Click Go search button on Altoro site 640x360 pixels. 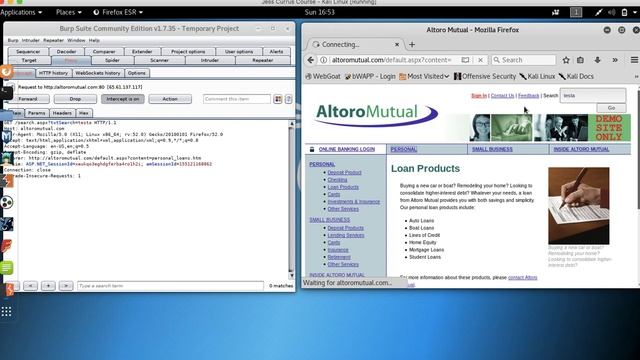pyautogui.click(x=611, y=108)
